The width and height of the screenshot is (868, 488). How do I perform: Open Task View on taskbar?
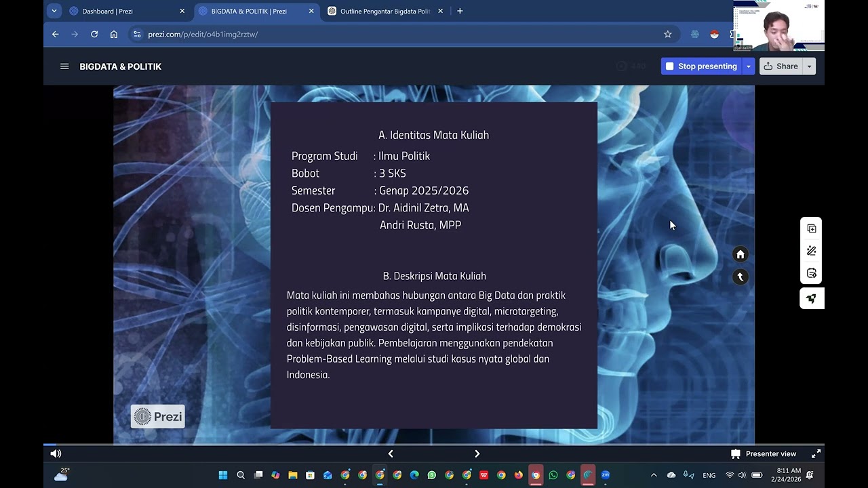click(258, 475)
